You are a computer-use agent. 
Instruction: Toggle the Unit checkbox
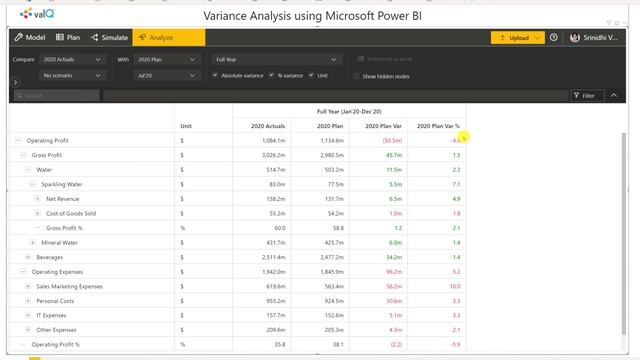(311, 76)
